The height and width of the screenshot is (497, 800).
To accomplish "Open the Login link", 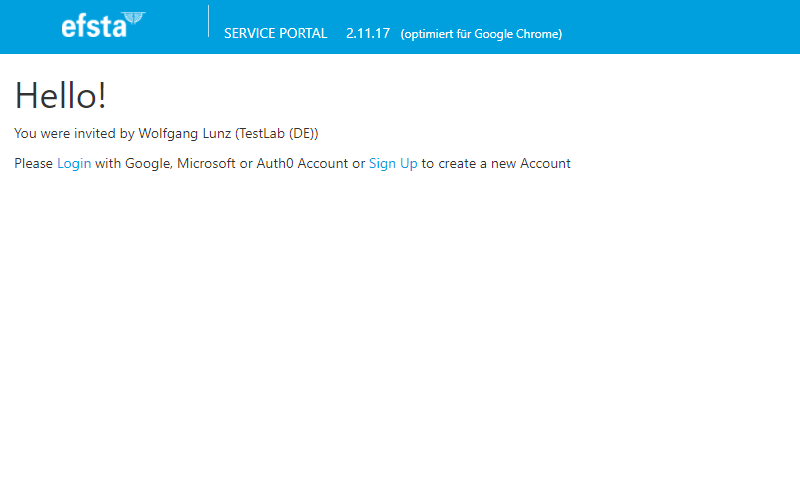I will coord(74,164).
